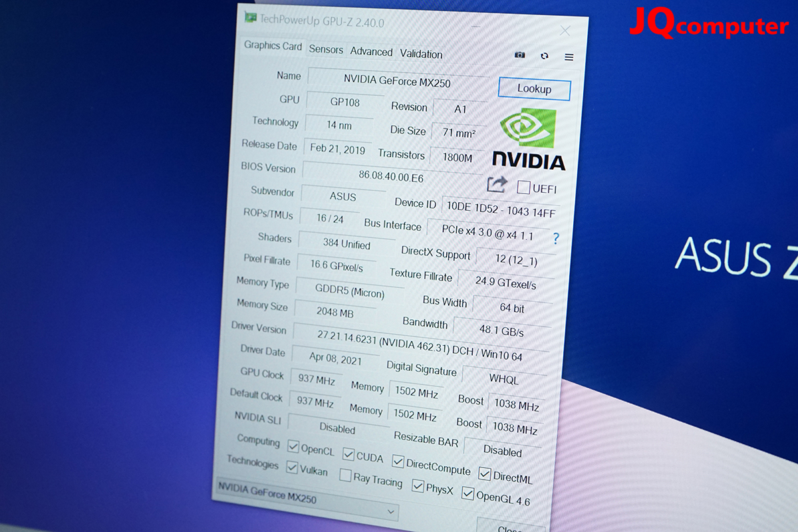
Task: Go to the Validation tab
Action: [421, 54]
